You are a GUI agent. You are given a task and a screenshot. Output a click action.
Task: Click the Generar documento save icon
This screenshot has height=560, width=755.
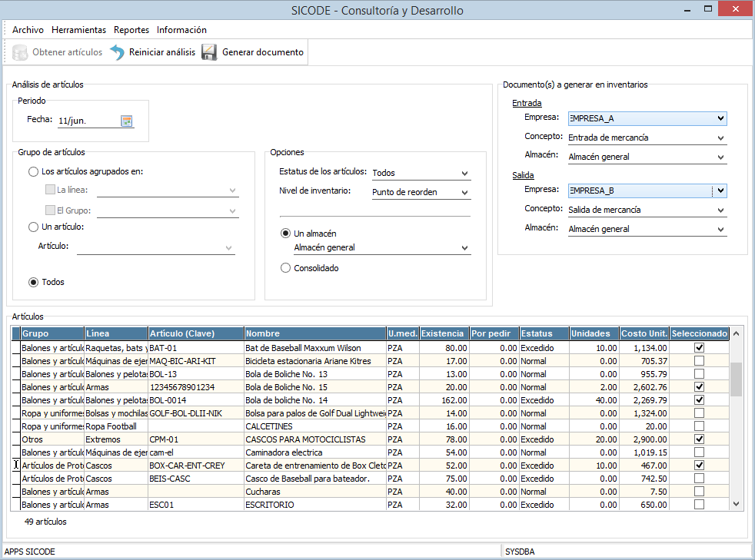(209, 53)
